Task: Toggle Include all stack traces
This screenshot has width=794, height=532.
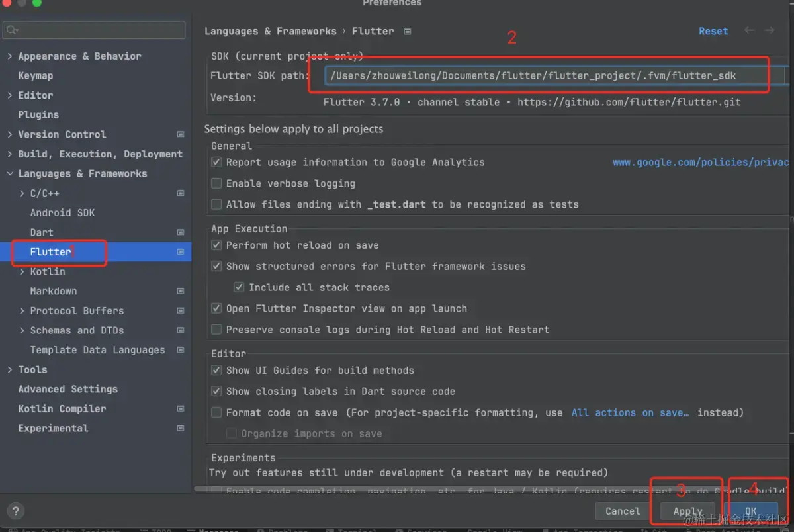Action: click(239, 287)
